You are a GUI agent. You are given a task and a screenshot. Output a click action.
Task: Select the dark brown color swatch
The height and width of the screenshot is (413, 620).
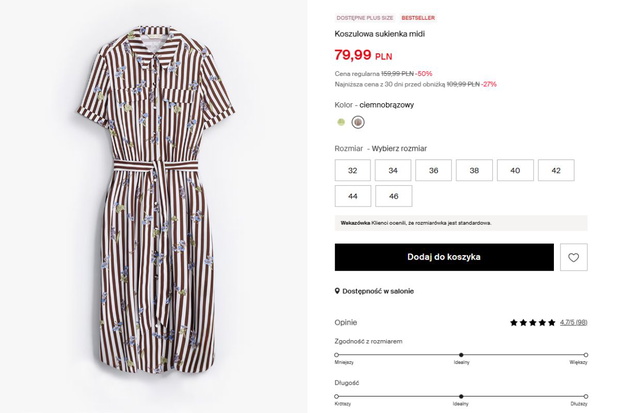click(358, 122)
